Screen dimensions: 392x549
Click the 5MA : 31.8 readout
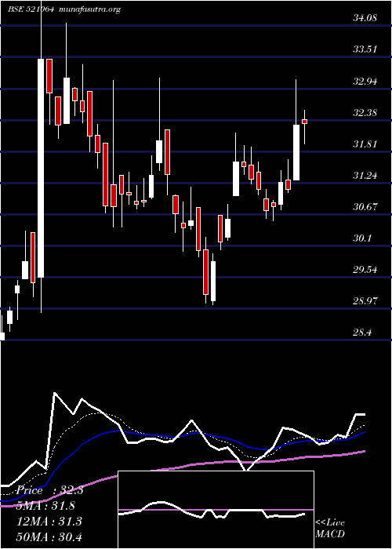point(45,506)
